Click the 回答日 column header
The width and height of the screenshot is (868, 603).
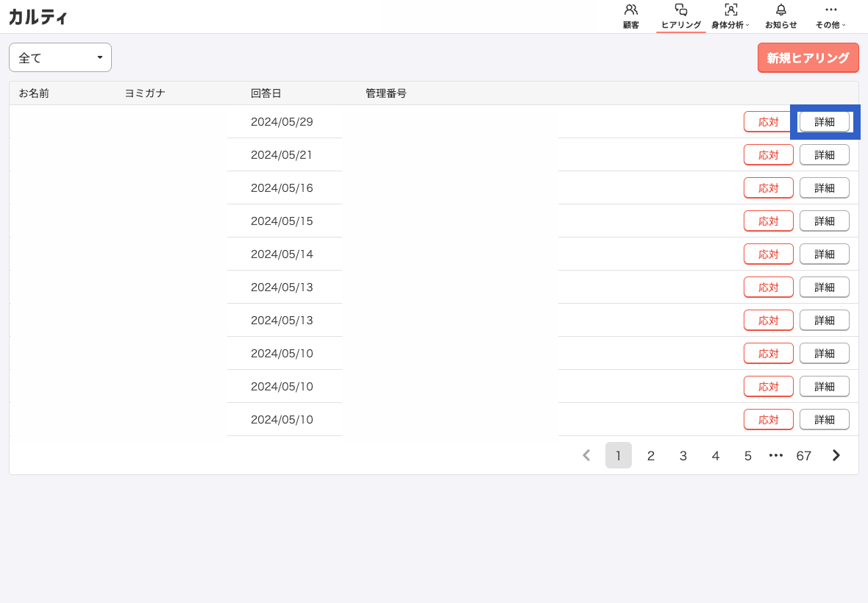click(266, 93)
